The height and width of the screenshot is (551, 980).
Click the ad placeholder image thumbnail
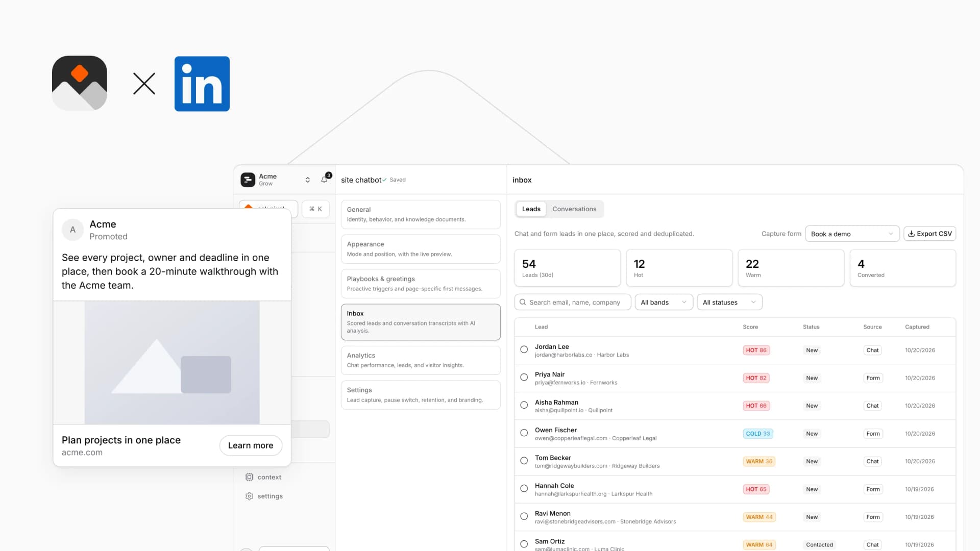[x=172, y=363]
